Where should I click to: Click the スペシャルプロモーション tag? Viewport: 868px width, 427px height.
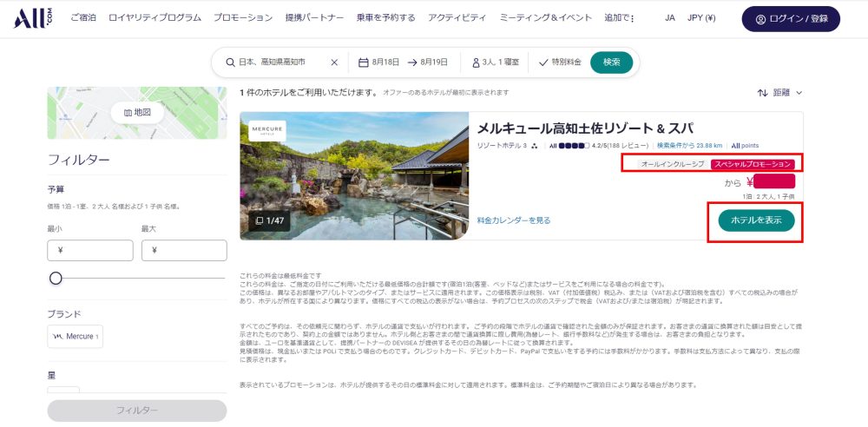[753, 165]
